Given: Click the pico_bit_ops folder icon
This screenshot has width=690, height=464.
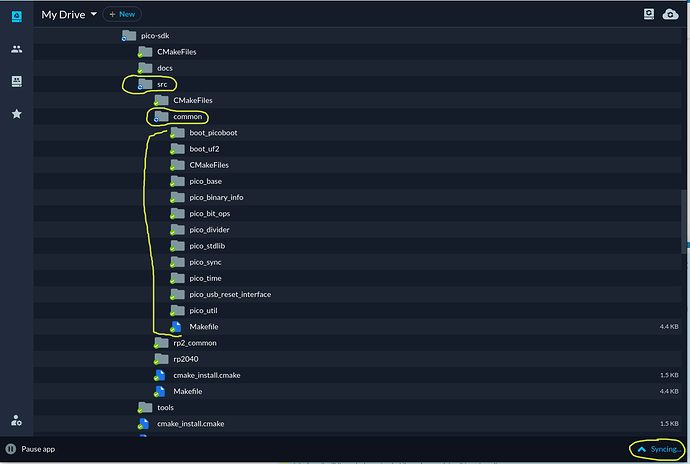Looking at the screenshot, I should 177,214.
